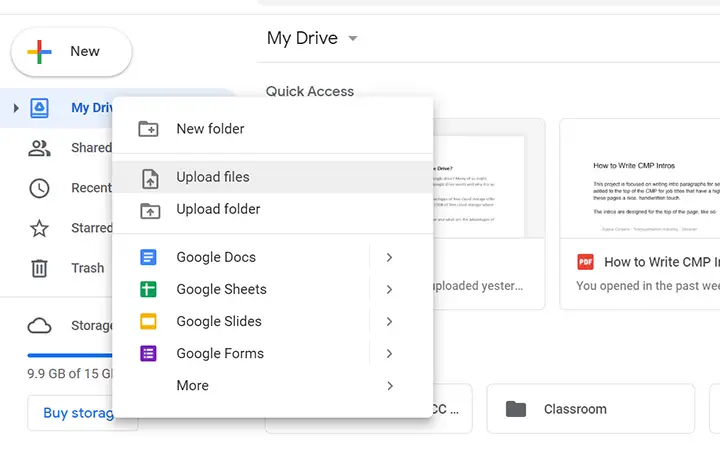Click the green Google Sheets icon
720x450 pixels.
point(148,289)
